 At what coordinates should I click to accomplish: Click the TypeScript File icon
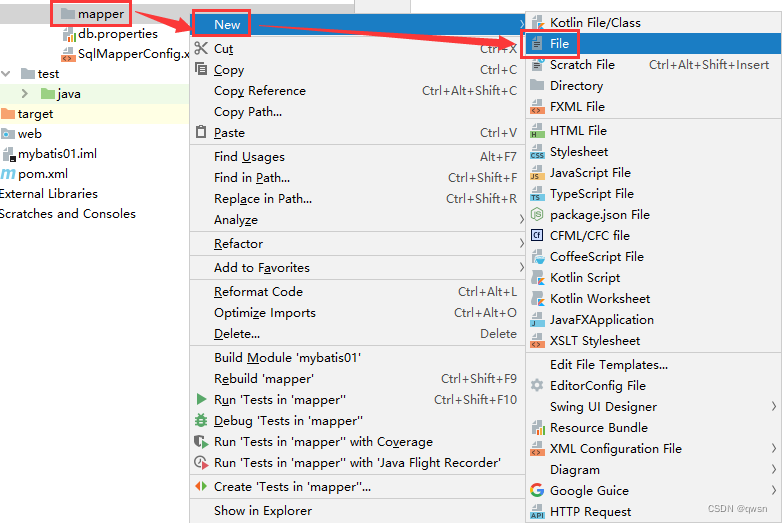tap(537, 193)
